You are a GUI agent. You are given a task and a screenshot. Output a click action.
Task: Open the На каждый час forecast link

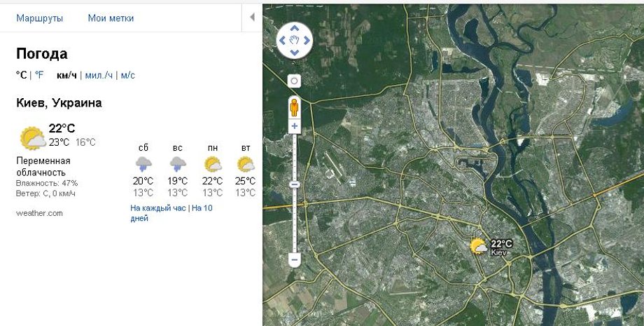[158, 208]
